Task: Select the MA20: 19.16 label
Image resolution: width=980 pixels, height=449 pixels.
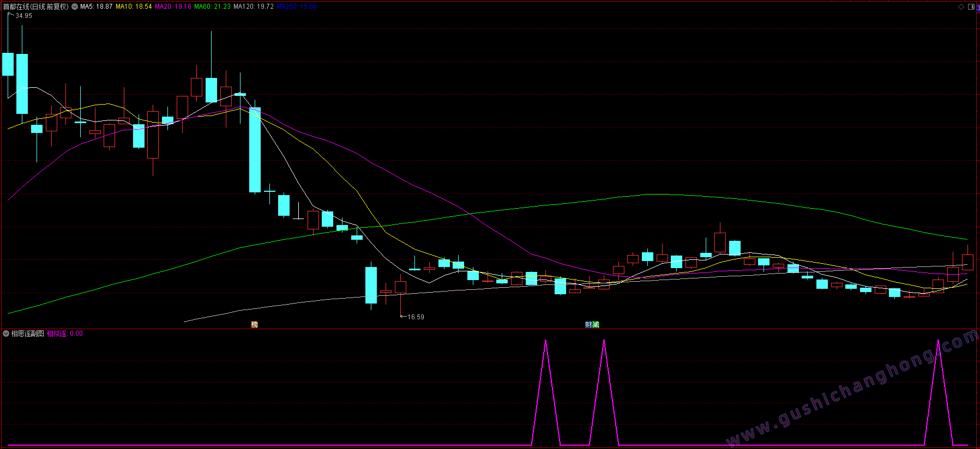Action: [x=173, y=7]
